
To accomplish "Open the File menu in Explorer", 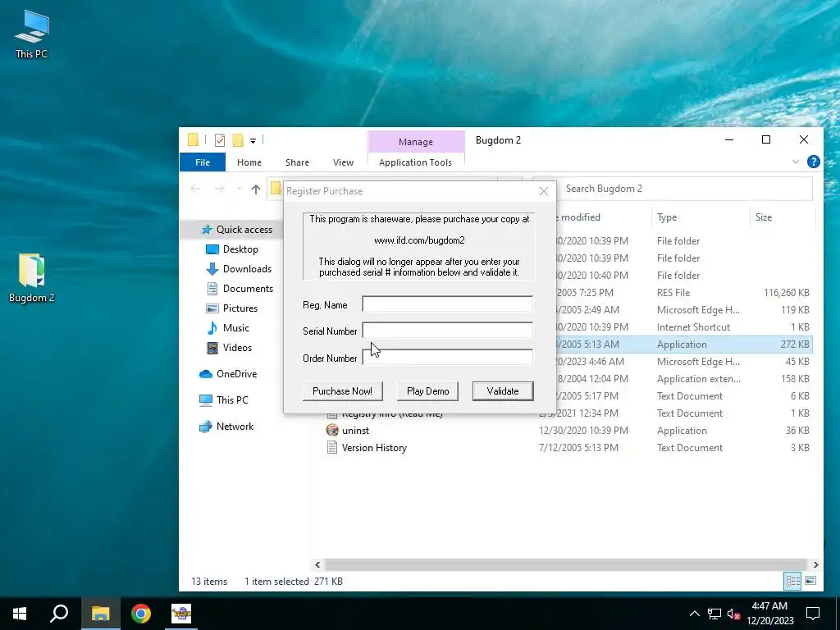I will 203,162.
